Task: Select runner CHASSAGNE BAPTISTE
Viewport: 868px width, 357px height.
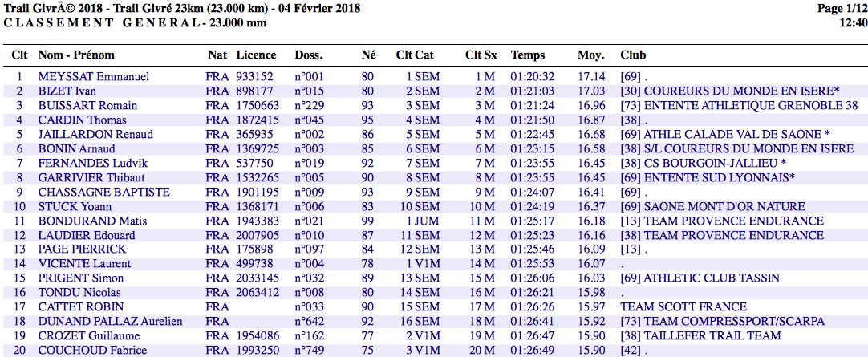Action: 103,193
